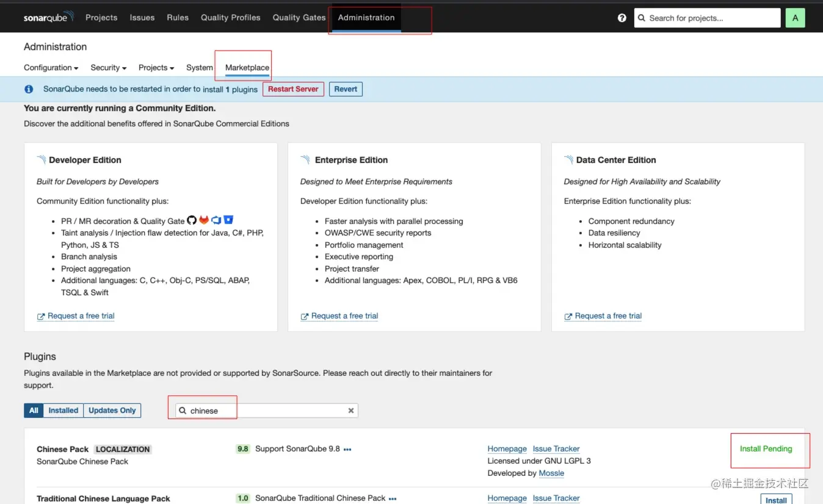
Task: Click the Restart Server button
Action: coord(293,89)
